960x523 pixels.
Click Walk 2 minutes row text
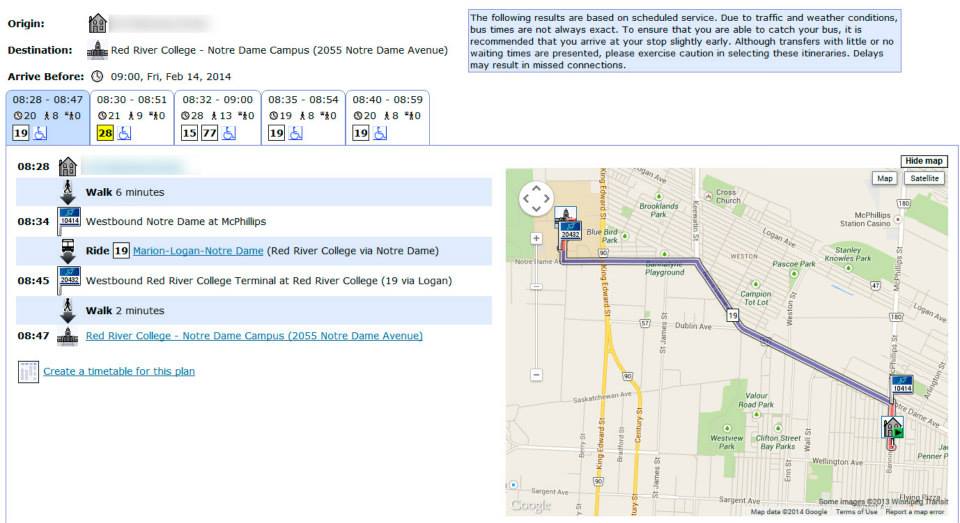(125, 310)
